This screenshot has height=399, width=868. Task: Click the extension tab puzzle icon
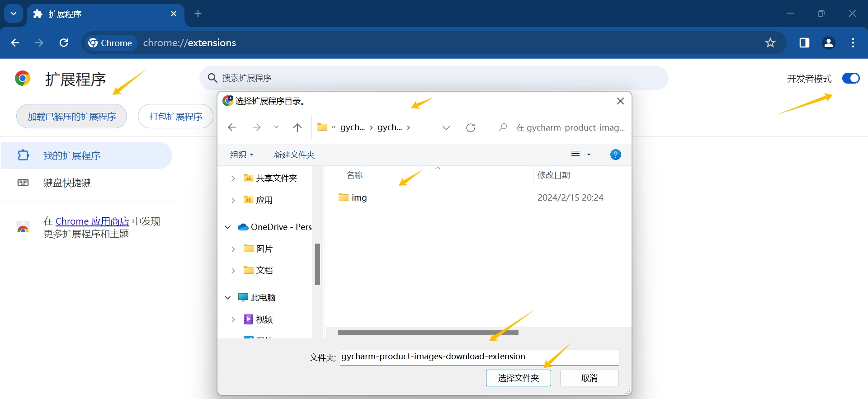[38, 14]
